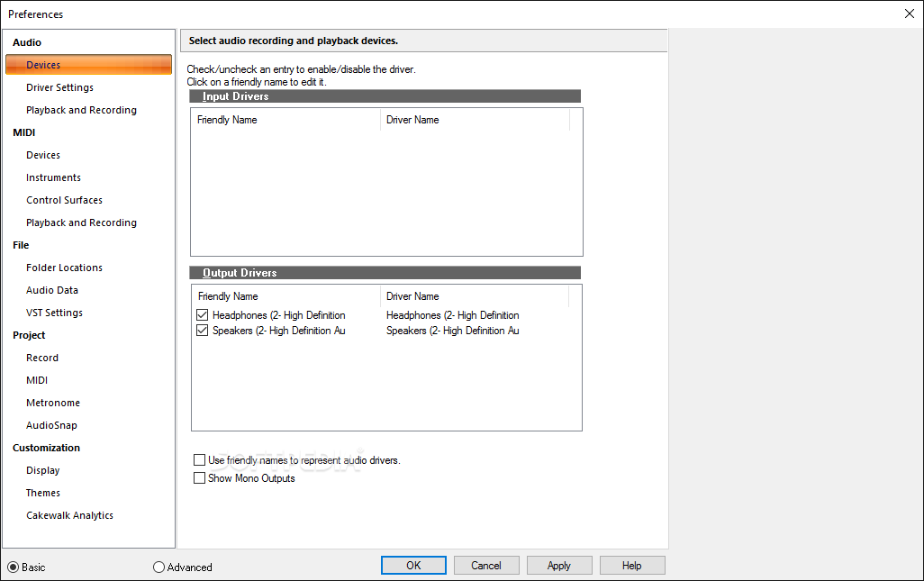Click the Cancel button

(486, 565)
